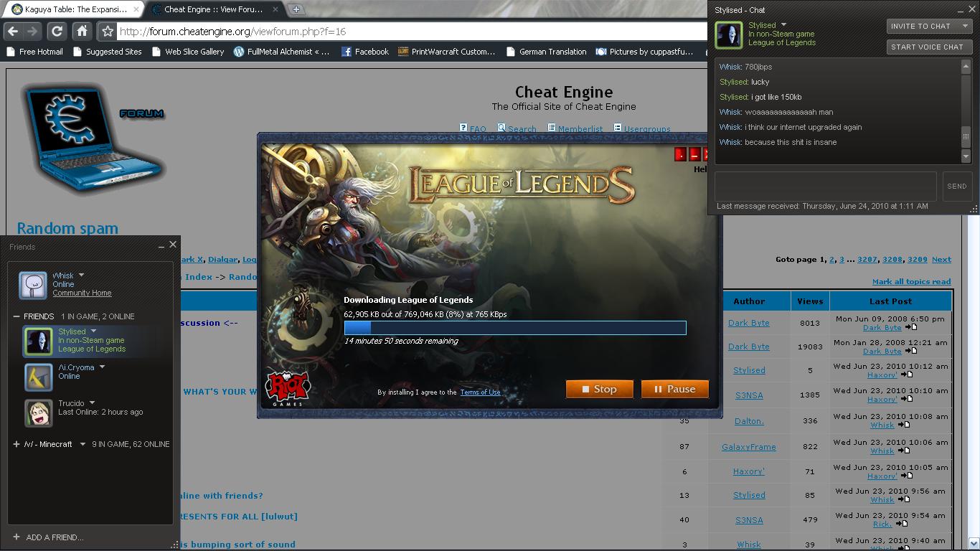
Task: Focus the chat message input box
Action: (x=826, y=187)
